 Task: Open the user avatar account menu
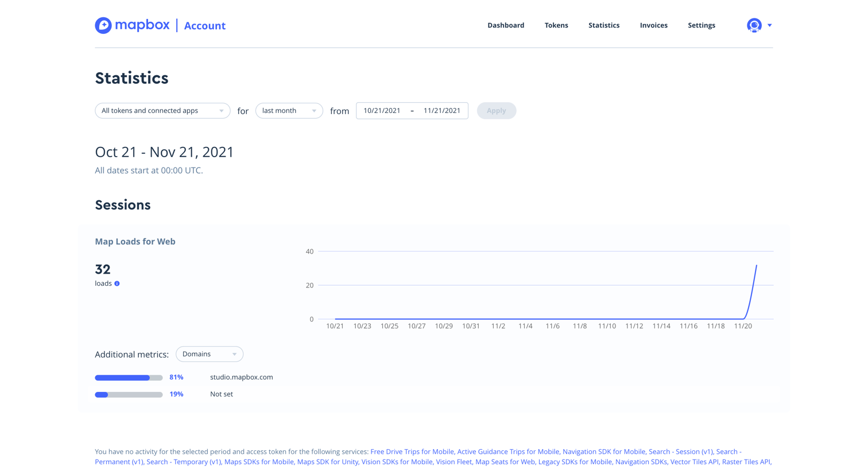click(754, 25)
